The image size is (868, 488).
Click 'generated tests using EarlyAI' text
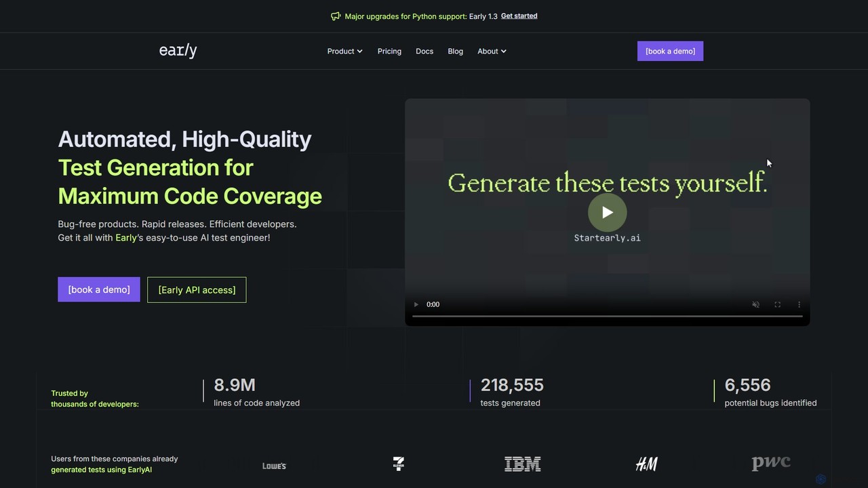click(x=101, y=470)
